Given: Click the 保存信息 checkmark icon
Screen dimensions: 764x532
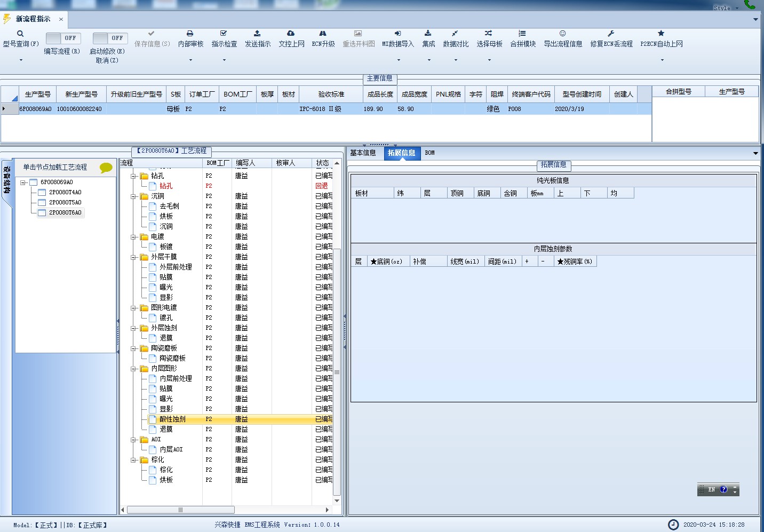Looking at the screenshot, I should click(152, 33).
